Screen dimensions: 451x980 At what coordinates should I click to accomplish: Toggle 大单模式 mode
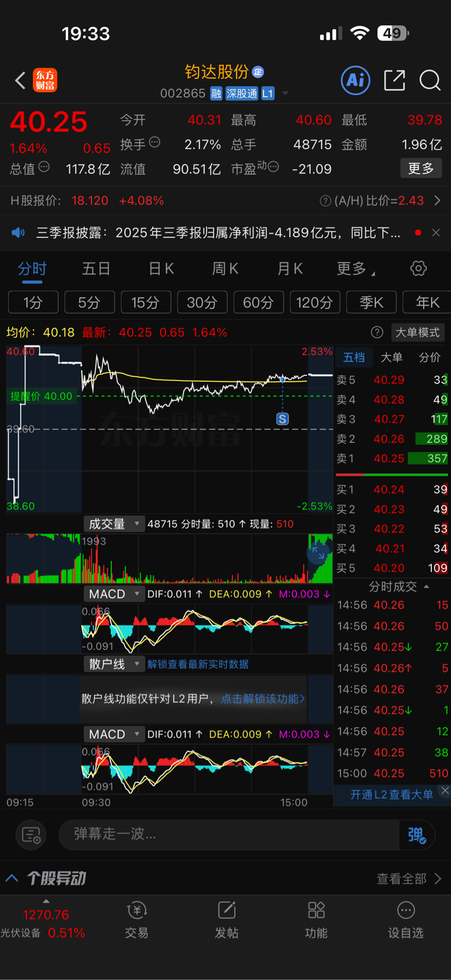point(418,332)
